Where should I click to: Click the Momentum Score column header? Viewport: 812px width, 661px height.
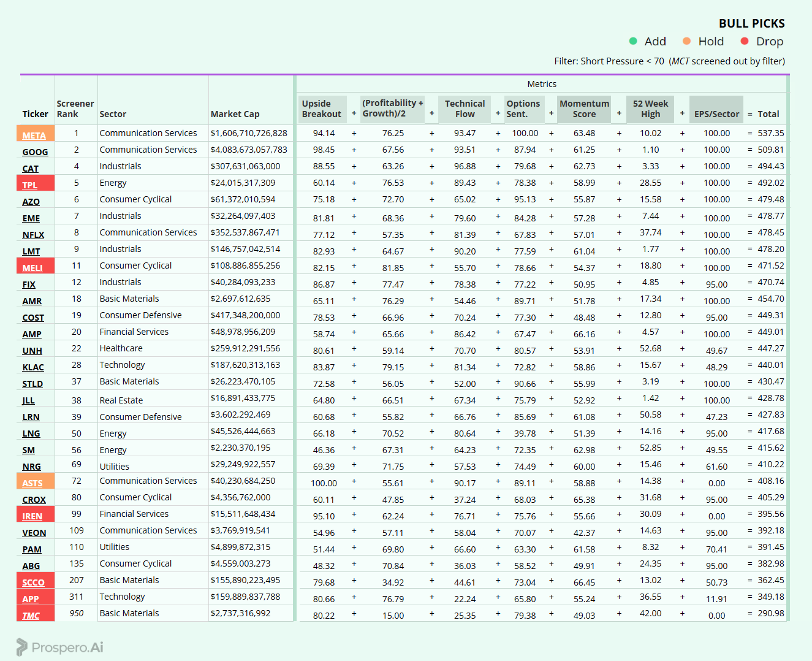coord(584,109)
